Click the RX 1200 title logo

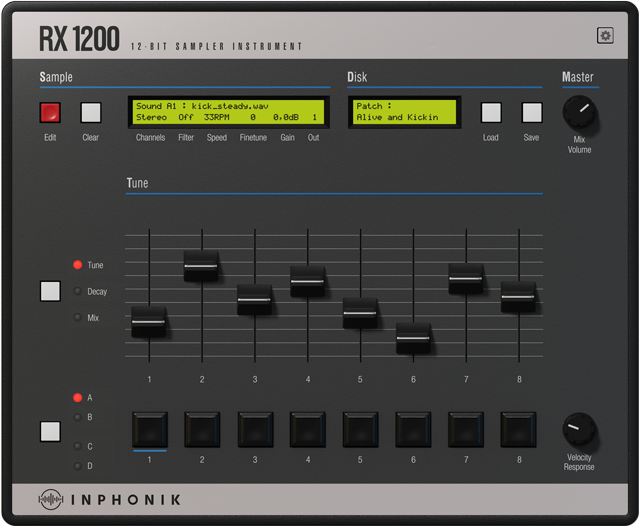(x=80, y=39)
